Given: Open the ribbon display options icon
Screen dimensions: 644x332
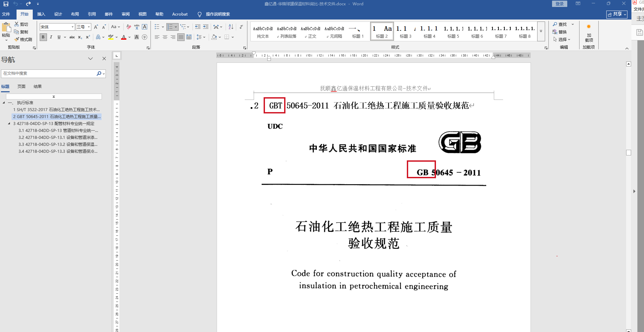Looking at the screenshot, I should [578, 4].
